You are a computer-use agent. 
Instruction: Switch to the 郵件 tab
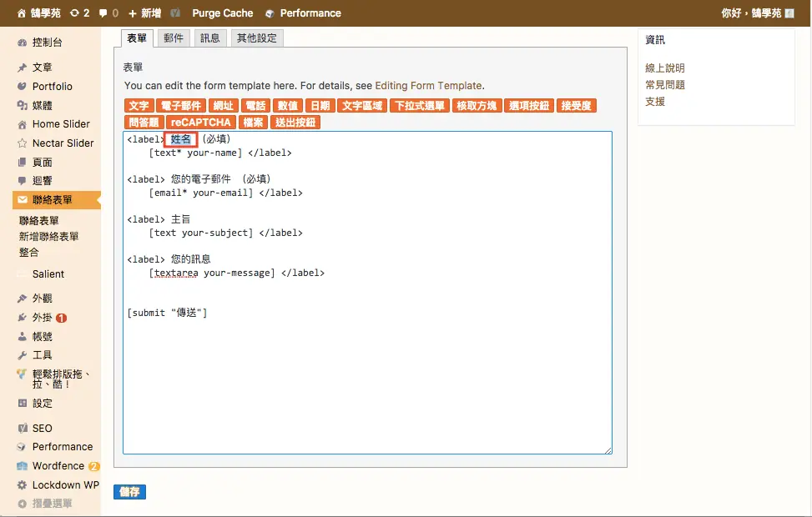[x=174, y=38]
